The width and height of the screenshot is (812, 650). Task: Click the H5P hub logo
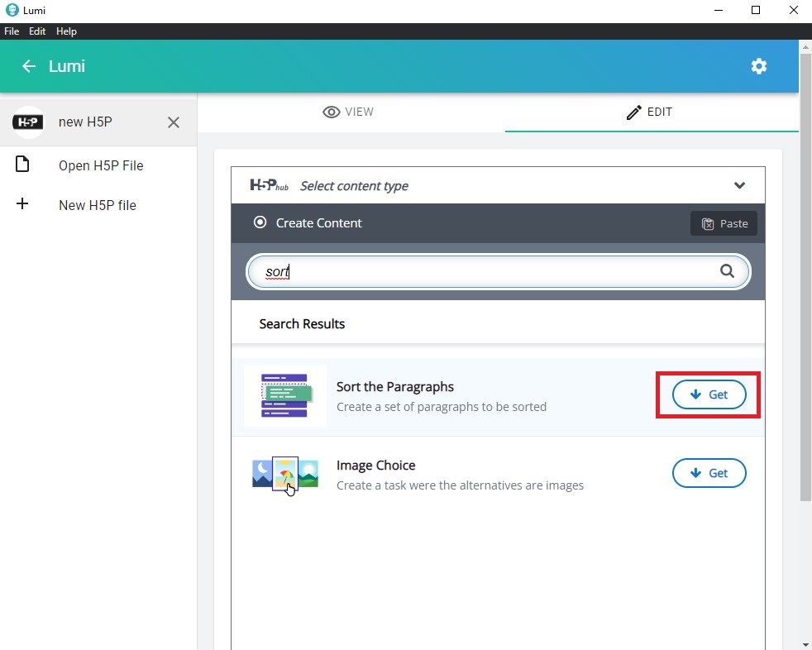[269, 185]
